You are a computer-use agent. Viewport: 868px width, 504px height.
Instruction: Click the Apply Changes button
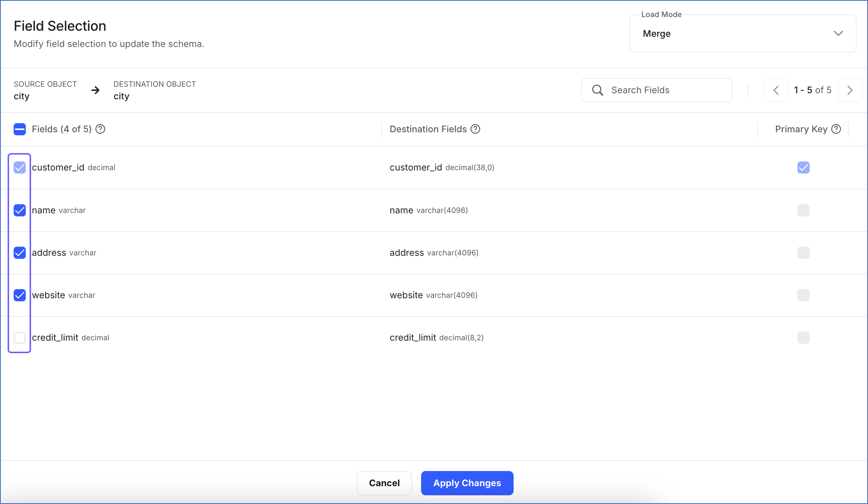click(x=467, y=483)
